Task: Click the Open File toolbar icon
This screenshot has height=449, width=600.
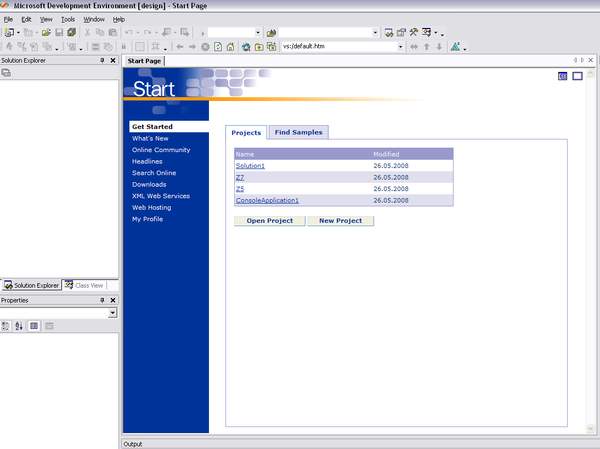Action: (46, 33)
